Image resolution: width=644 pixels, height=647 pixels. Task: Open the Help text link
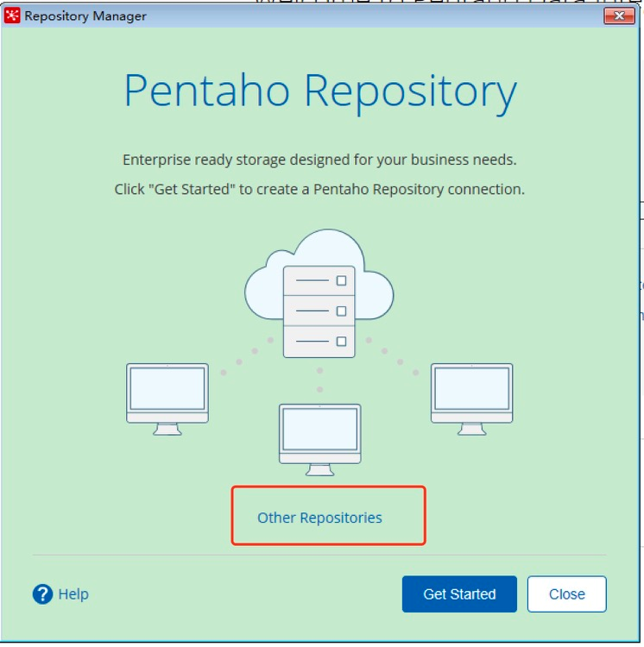(73, 594)
